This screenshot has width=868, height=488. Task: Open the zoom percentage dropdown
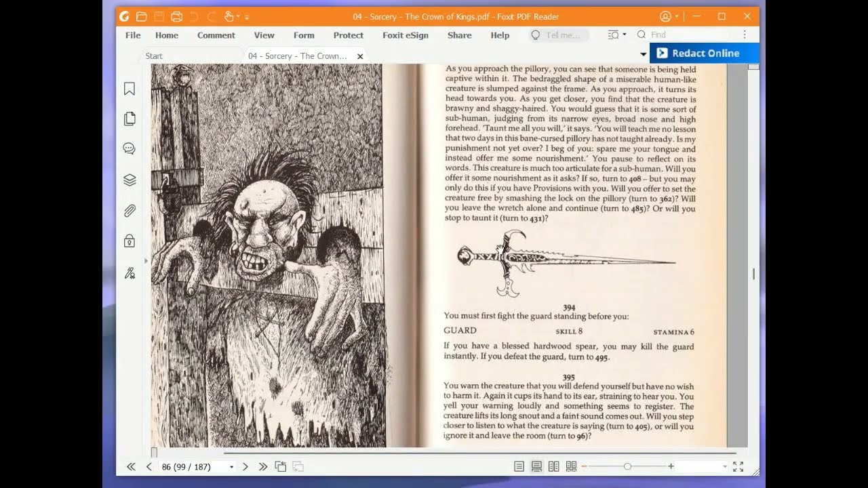coord(724,467)
